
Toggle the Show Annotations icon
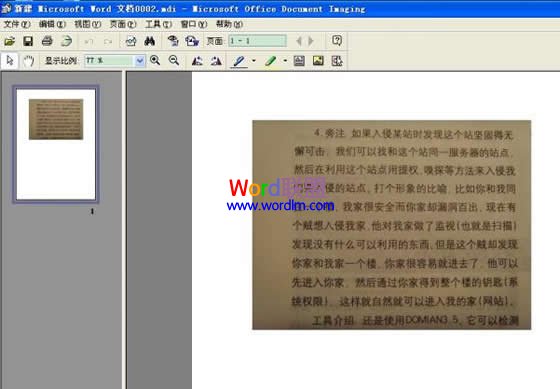click(337, 61)
